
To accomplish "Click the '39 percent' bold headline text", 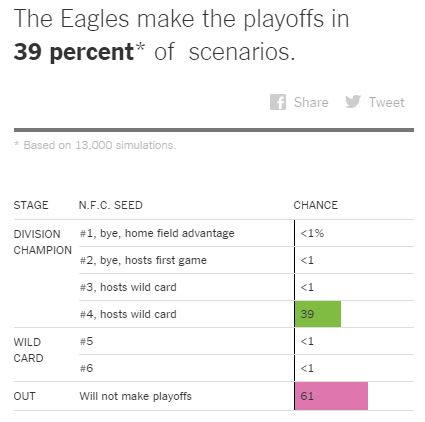I will [74, 53].
